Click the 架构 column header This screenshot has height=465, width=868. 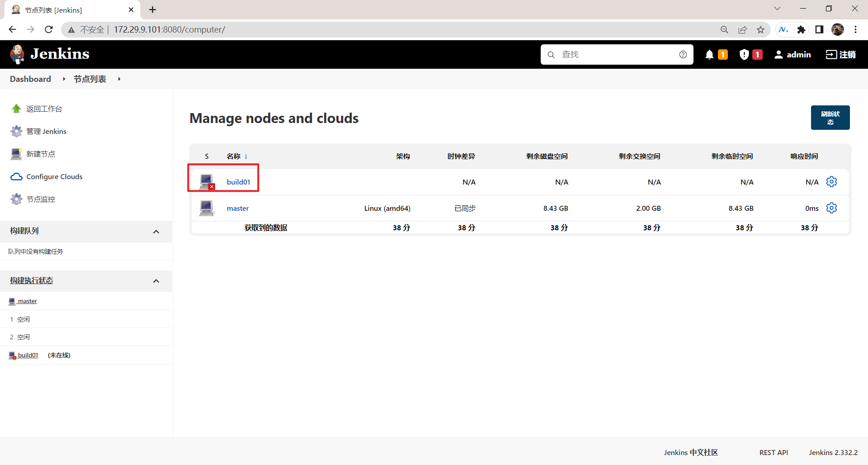[x=403, y=157]
